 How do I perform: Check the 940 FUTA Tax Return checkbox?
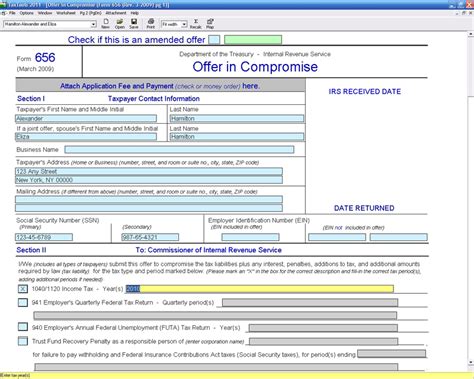pos(23,327)
